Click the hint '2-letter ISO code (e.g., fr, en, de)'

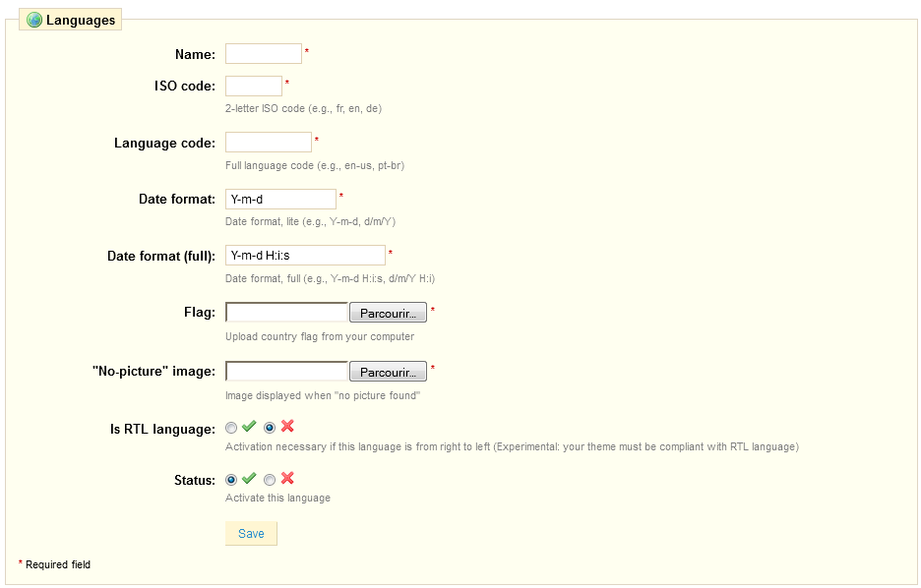(304, 108)
